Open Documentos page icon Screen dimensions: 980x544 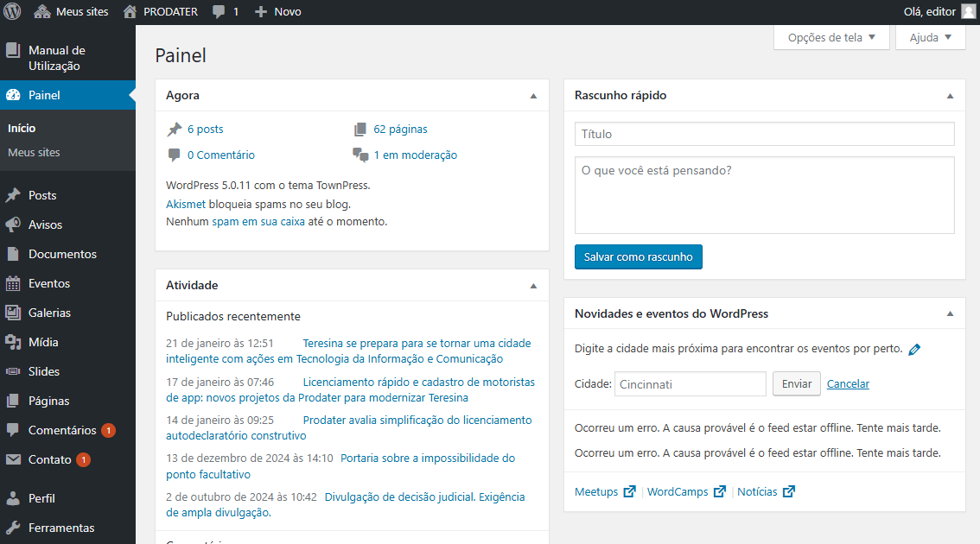coord(13,254)
